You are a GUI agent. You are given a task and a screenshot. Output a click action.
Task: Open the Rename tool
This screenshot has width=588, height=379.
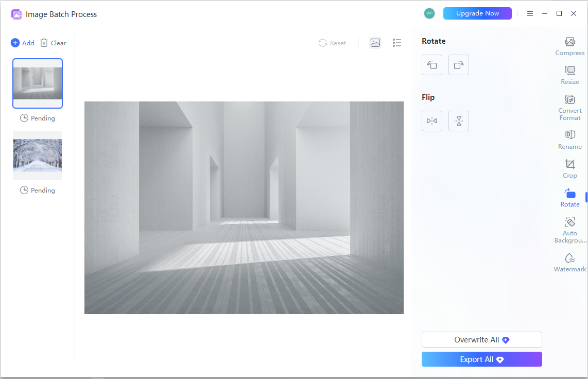(569, 140)
